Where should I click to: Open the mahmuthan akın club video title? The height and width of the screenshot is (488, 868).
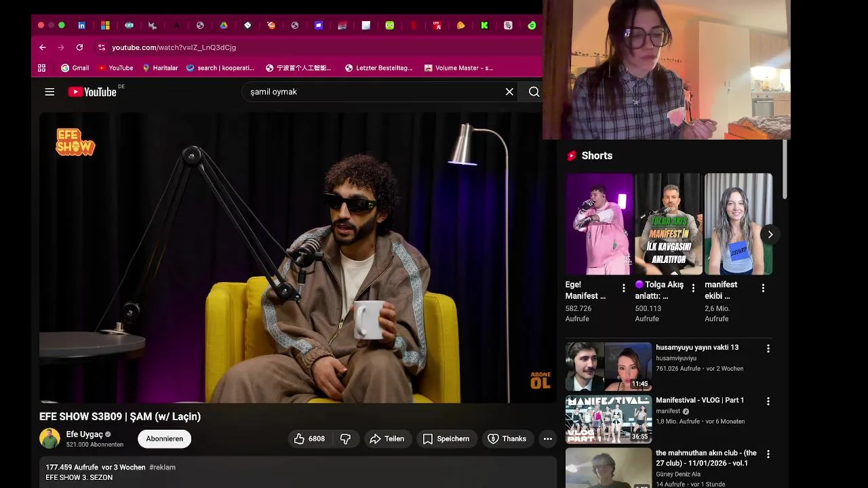point(706,457)
